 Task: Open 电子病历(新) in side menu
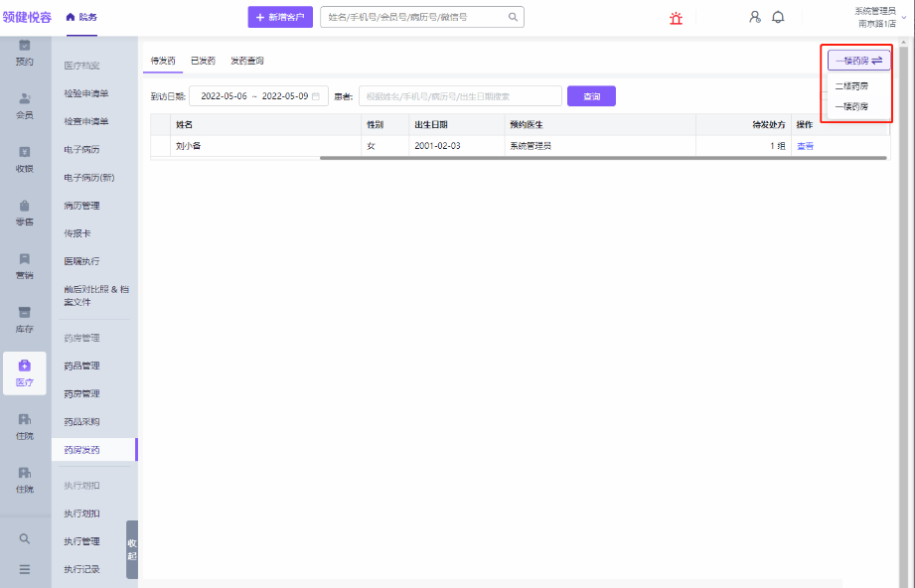(x=89, y=178)
